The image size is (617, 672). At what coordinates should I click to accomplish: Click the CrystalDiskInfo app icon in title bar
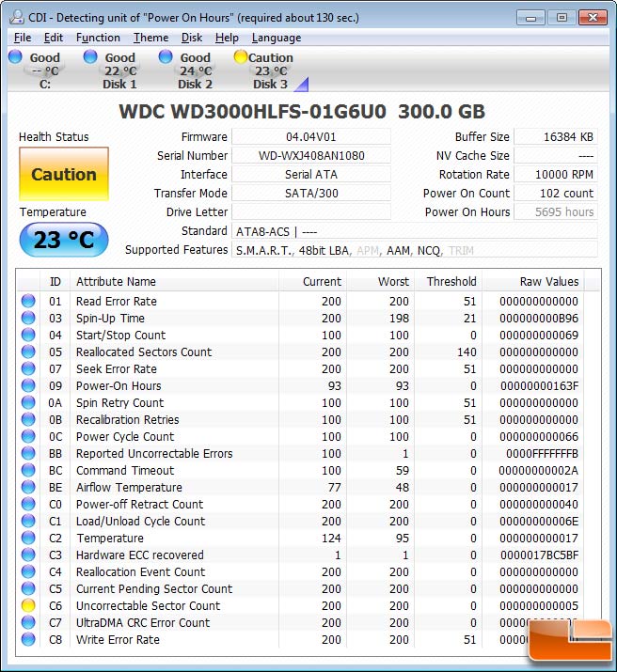[17, 17]
